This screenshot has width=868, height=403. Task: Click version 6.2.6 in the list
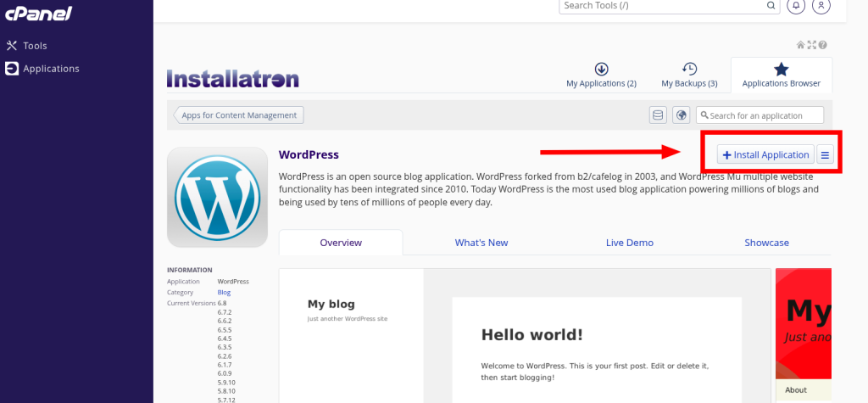pyautogui.click(x=224, y=355)
